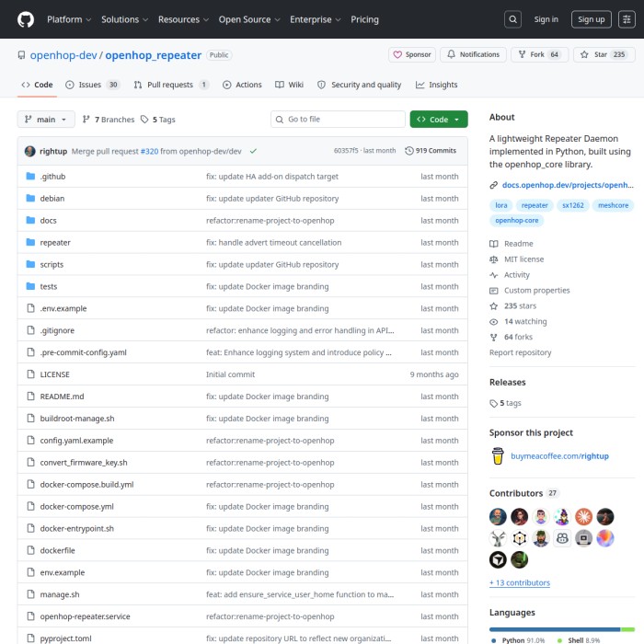View the 5 Tags link

(158, 119)
